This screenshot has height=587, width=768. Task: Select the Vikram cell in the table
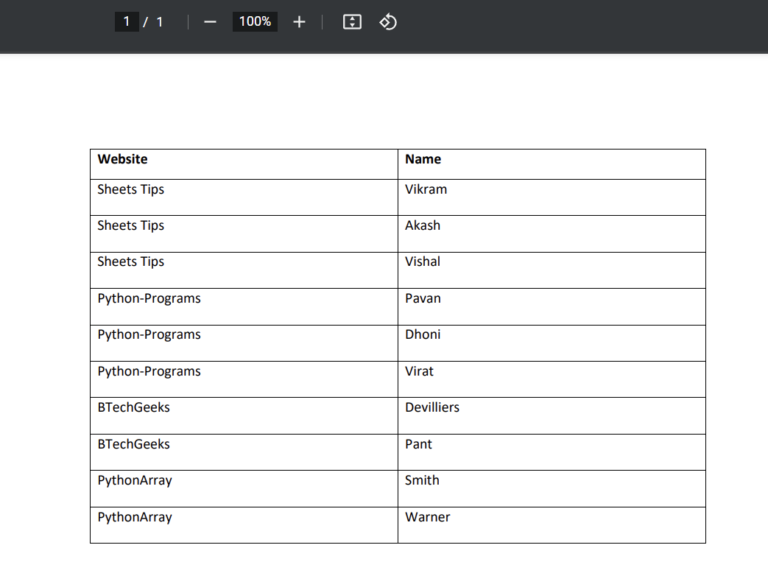(x=426, y=189)
